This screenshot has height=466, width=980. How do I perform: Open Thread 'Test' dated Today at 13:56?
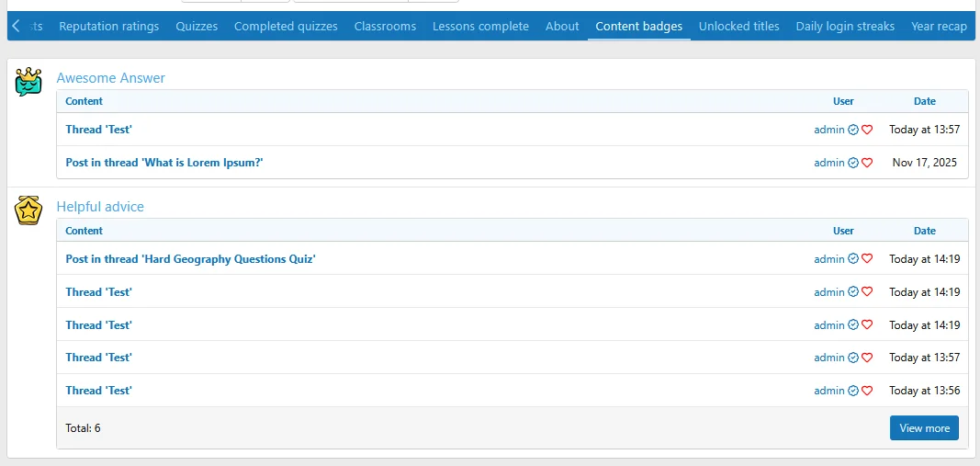[99, 391]
